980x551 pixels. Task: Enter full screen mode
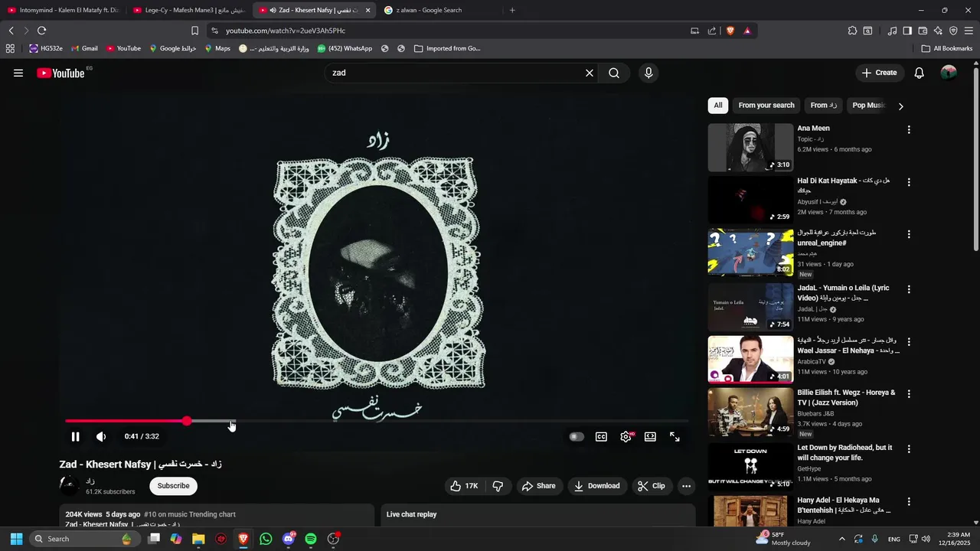675,437
